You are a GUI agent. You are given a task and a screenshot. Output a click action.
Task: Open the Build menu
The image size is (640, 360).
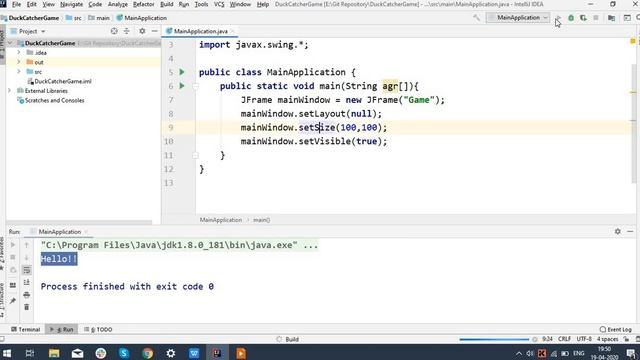click(167, 4)
